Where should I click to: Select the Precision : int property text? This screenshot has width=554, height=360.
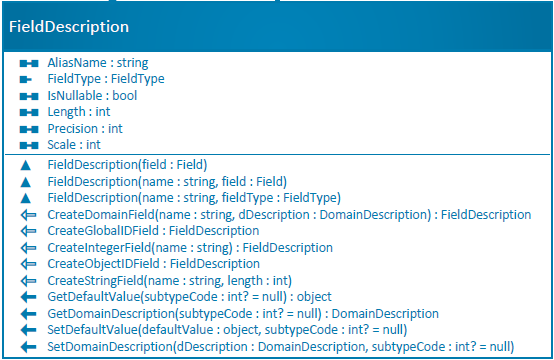85,129
